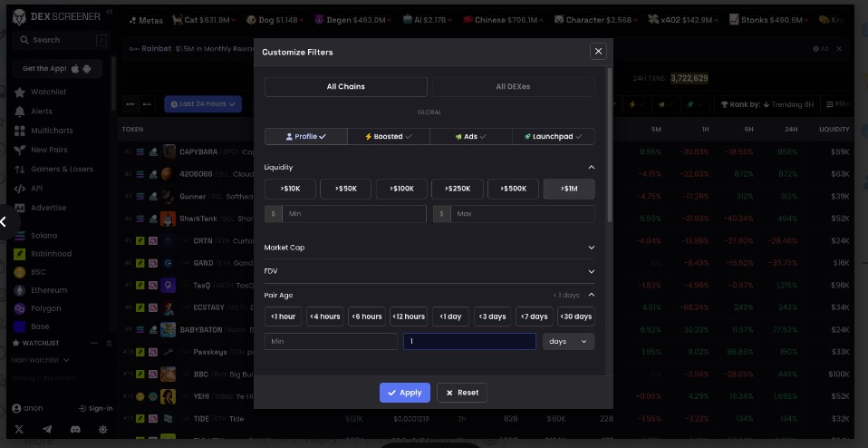Choose liquidity preset >$250K
Image resolution: width=868 pixels, height=448 pixels.
tap(458, 189)
